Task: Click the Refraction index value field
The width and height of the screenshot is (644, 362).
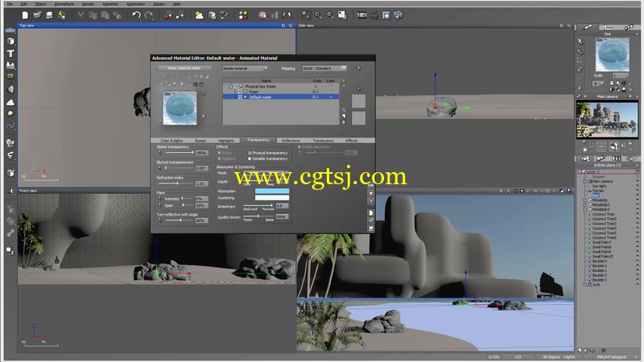Action: click(201, 183)
